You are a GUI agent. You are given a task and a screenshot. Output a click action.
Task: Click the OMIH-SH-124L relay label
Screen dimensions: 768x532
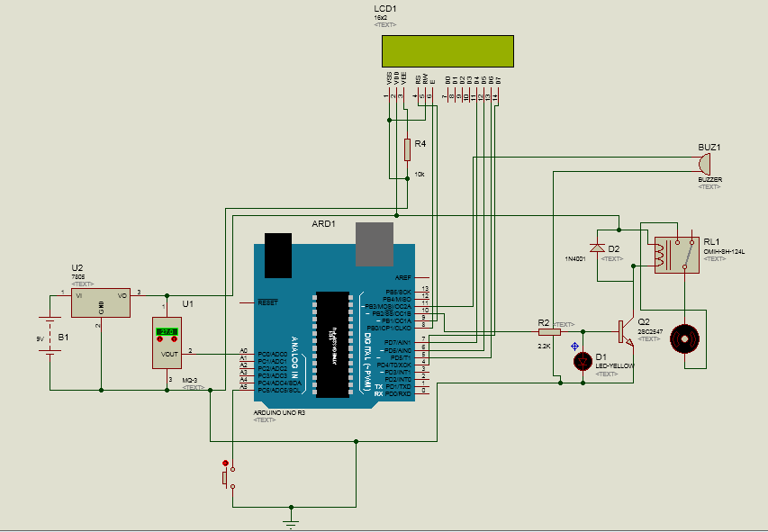724,251
